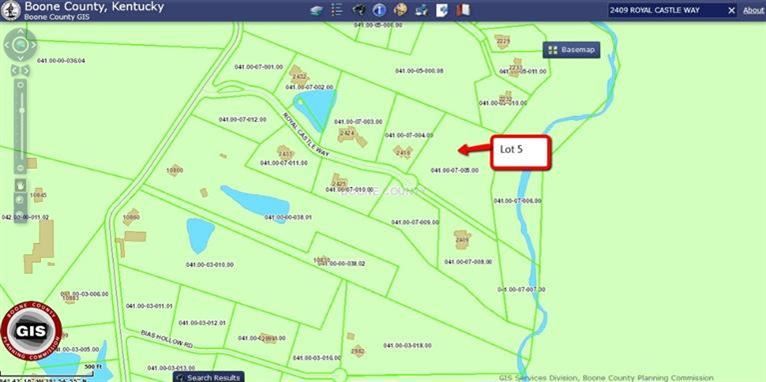Open the map layers tool
The height and width of the screenshot is (382, 766).
coord(317,10)
